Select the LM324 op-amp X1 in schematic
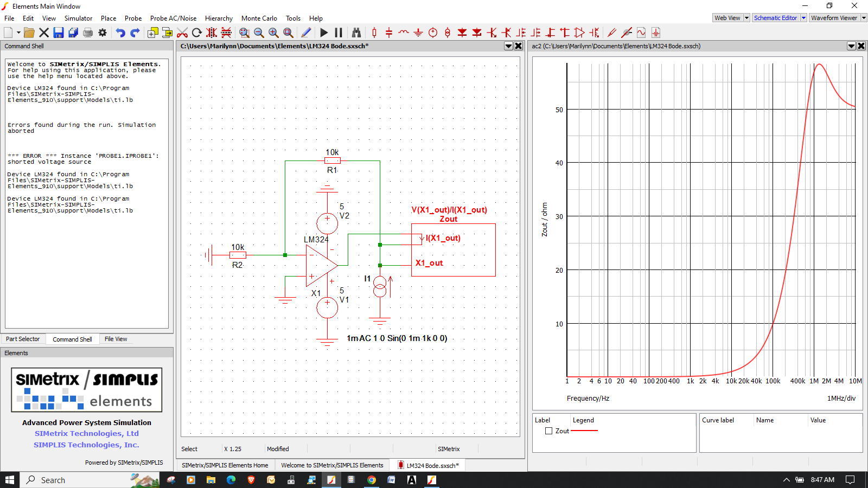 click(x=322, y=265)
